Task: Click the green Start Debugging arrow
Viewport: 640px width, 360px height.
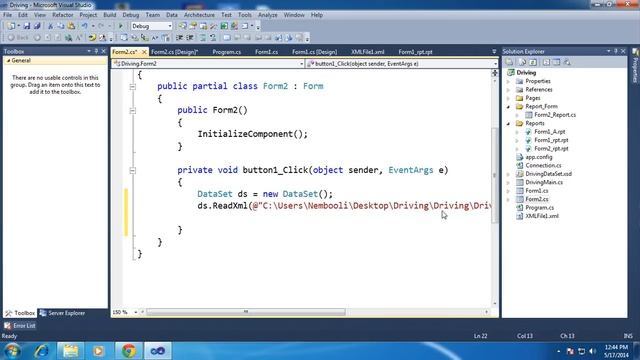Action: 120,26
